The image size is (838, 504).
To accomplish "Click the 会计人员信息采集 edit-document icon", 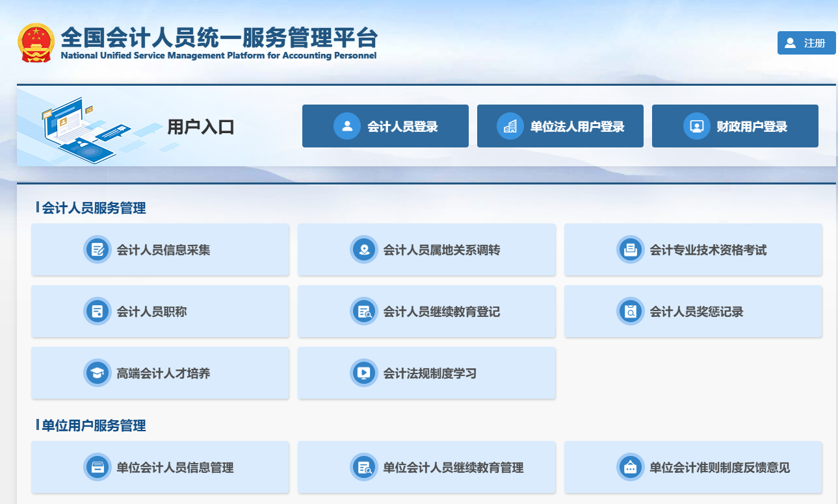I will tap(98, 250).
